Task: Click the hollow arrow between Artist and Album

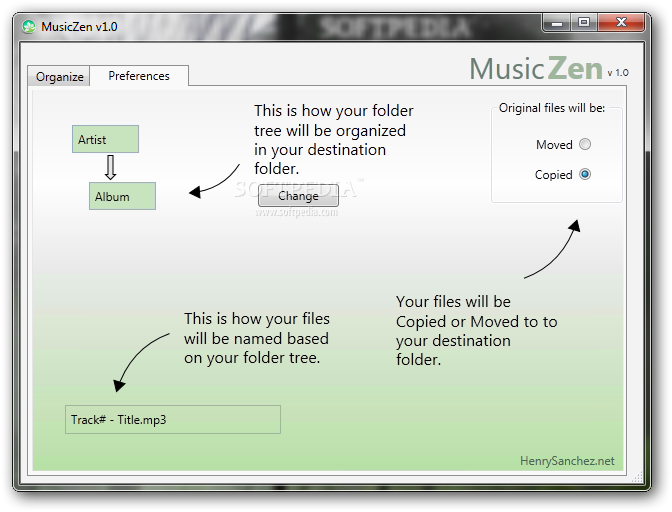Action: 111,167
